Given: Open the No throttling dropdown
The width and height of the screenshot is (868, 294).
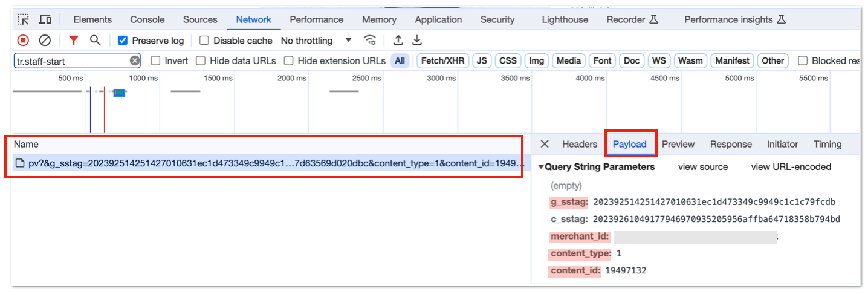Looking at the screenshot, I should [316, 41].
